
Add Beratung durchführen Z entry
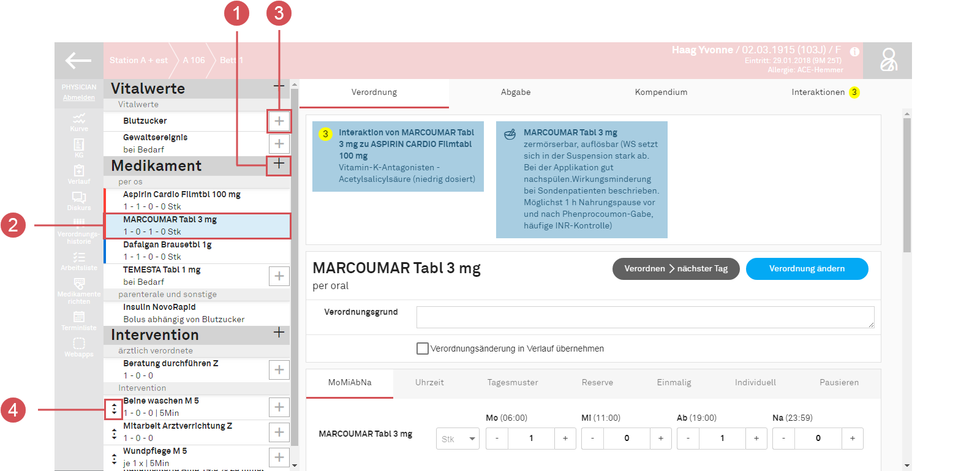point(279,370)
